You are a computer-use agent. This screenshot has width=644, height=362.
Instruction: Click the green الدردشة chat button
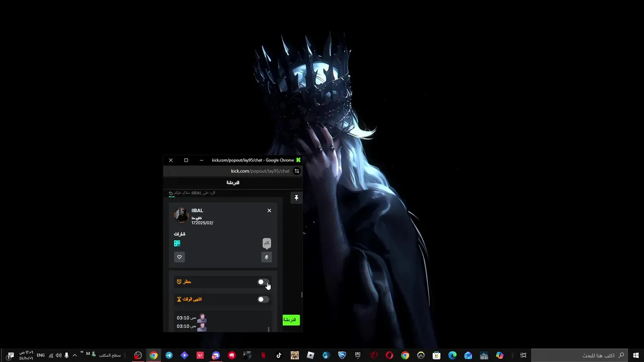point(291,320)
